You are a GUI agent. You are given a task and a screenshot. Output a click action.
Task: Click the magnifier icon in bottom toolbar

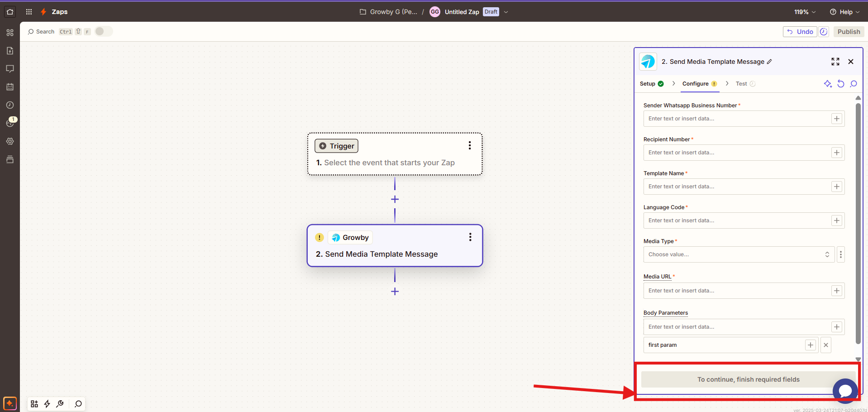[x=78, y=404]
